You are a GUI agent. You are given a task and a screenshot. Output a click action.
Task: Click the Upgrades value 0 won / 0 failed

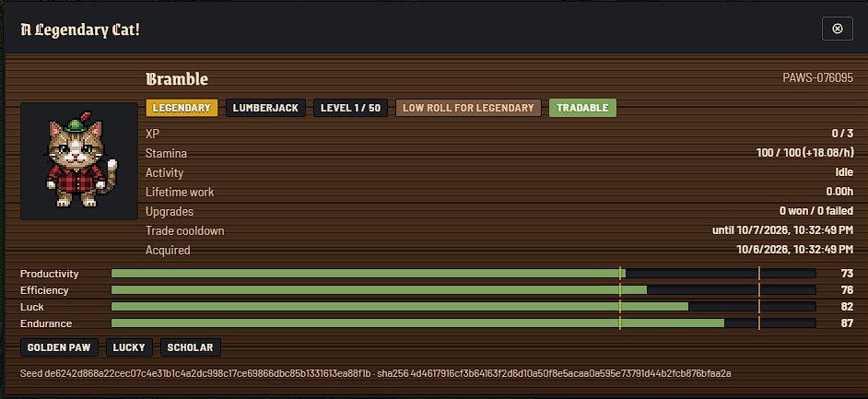coord(816,211)
